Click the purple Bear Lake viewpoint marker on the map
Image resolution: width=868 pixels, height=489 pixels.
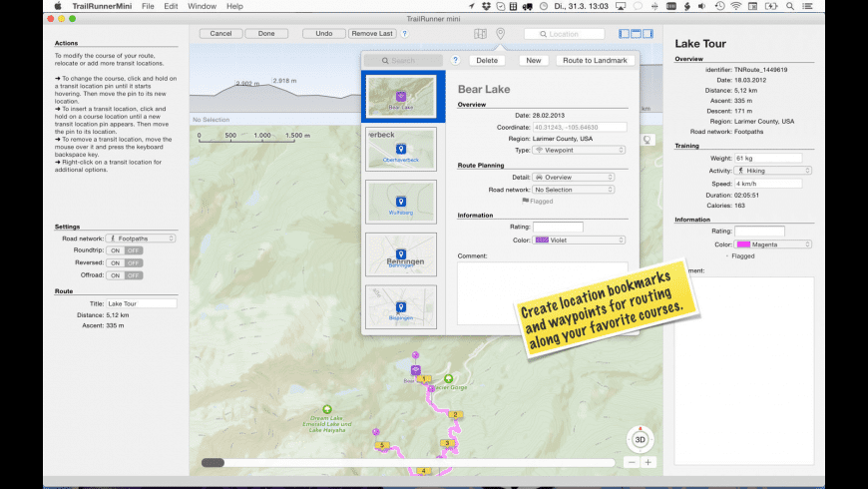(415, 369)
